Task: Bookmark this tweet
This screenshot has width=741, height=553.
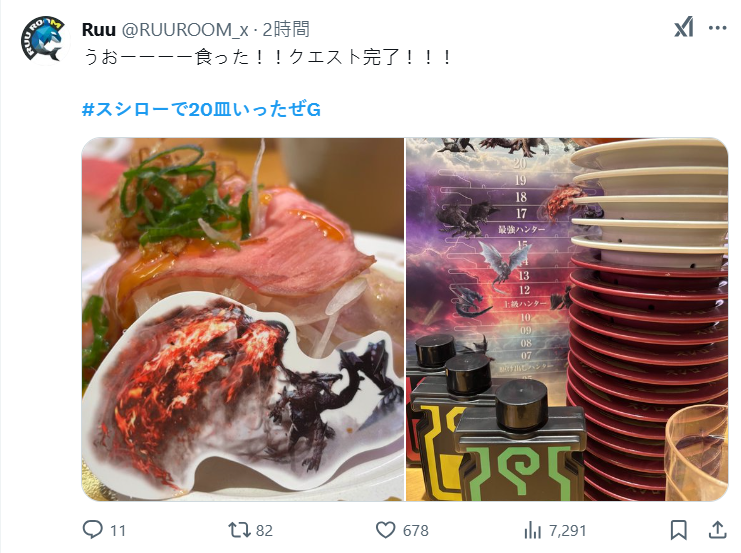Action: pos(679,530)
